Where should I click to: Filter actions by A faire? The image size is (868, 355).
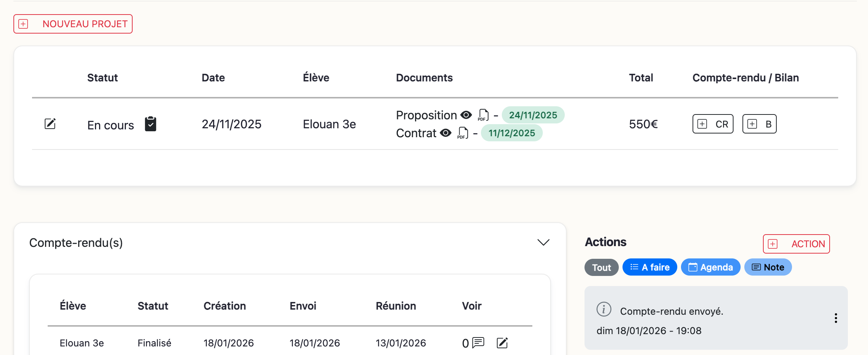650,267
